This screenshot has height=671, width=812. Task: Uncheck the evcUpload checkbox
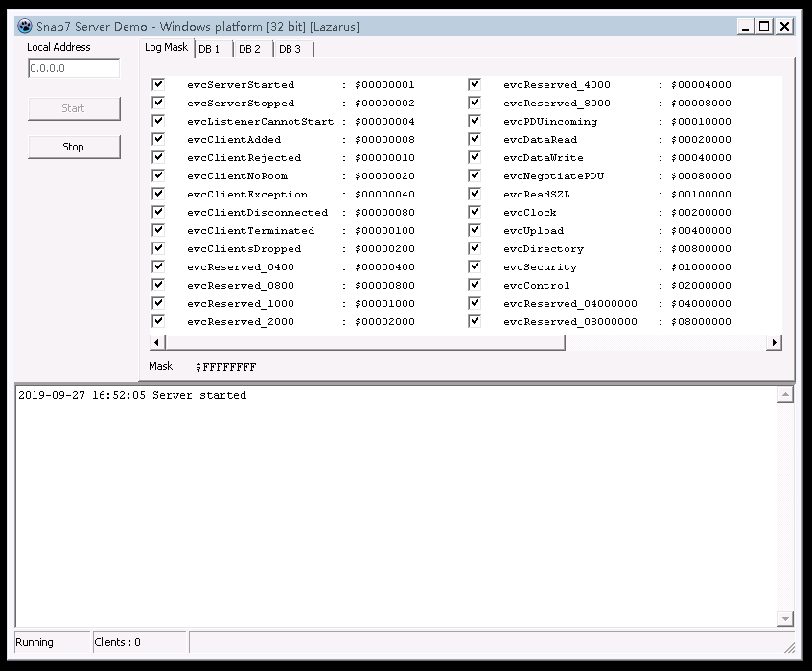475,230
